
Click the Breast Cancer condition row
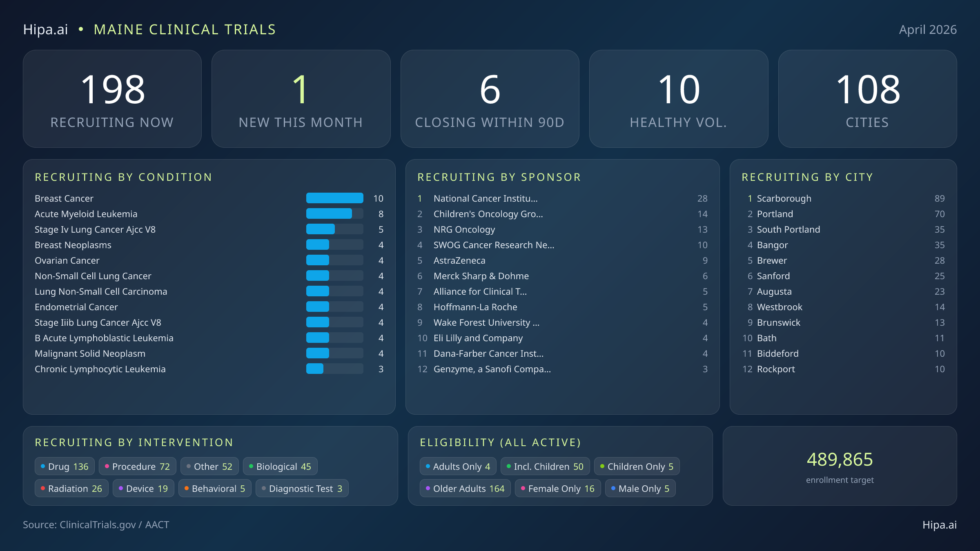pos(209,198)
